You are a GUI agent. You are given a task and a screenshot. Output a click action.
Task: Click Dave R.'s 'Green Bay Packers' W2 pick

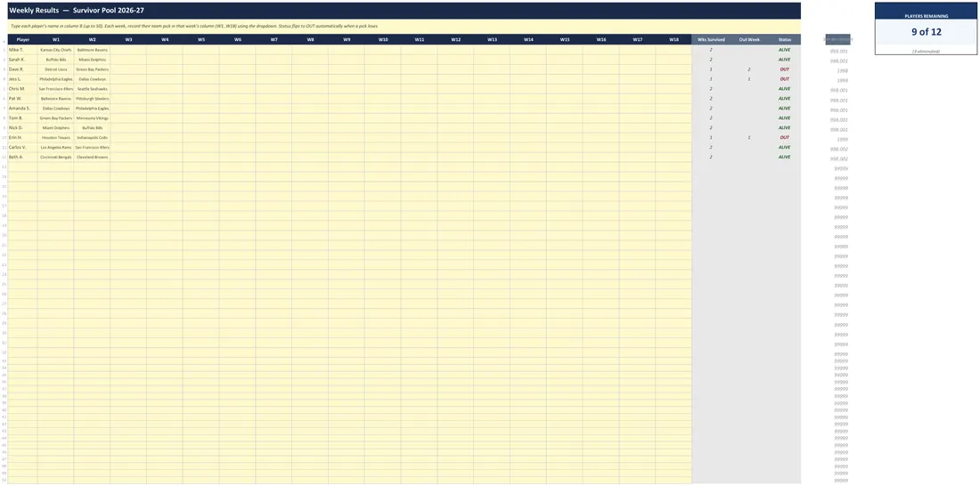pyautogui.click(x=92, y=69)
